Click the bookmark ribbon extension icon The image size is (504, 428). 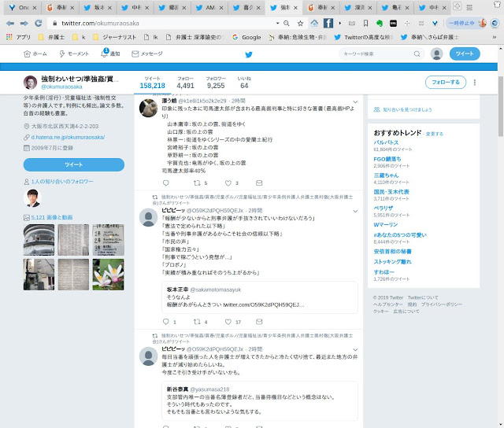tap(365, 23)
